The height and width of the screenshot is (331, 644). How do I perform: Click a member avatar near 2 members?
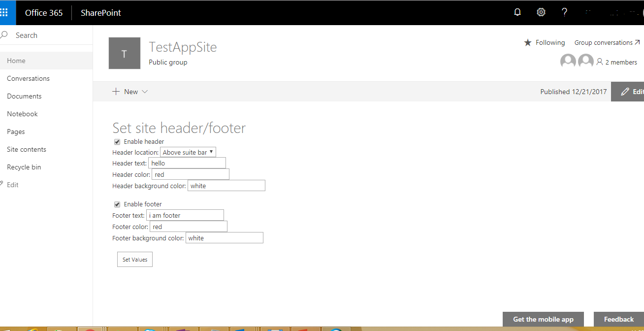[x=568, y=61]
